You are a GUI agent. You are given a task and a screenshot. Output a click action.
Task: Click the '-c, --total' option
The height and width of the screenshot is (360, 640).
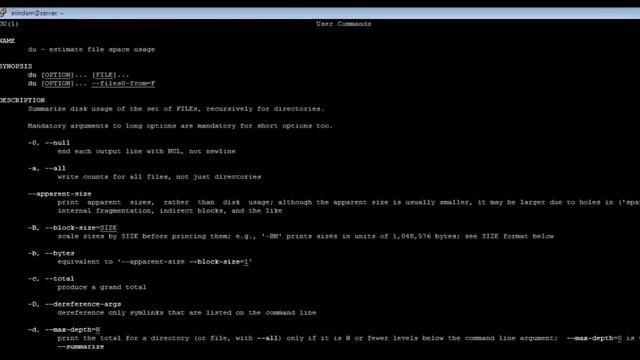pos(51,279)
